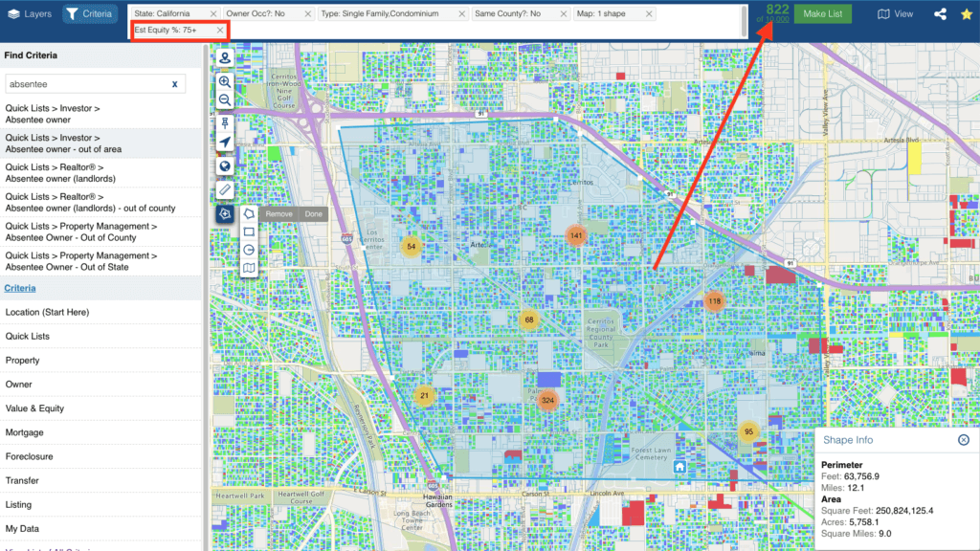Expand the My Data category
Viewport: 980px width, 551px height.
(100, 528)
